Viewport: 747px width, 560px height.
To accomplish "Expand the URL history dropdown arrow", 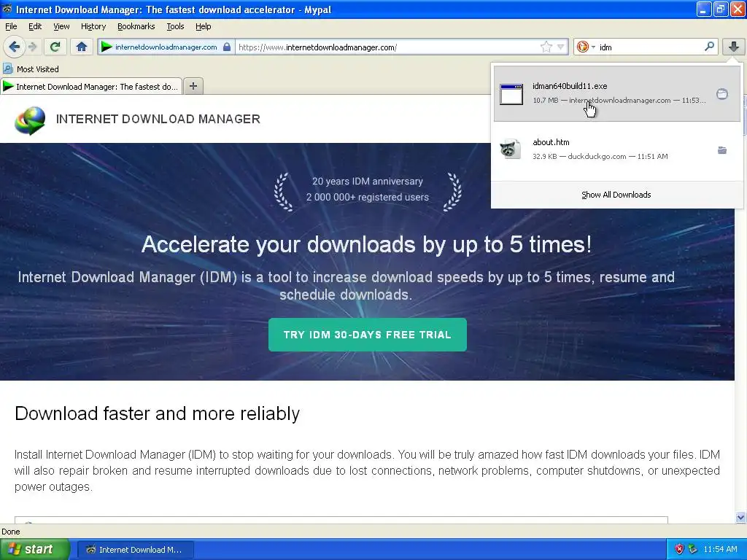I will click(561, 47).
